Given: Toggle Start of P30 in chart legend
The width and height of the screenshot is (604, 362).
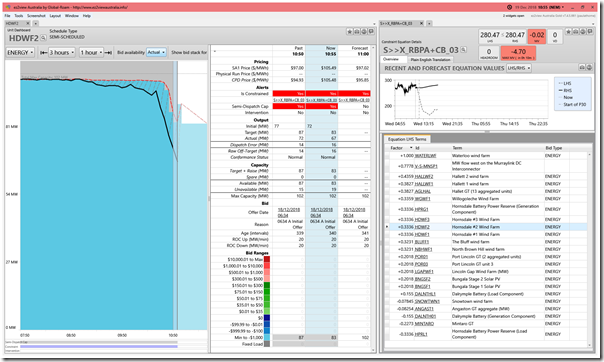Looking at the screenshot, I should tap(572, 104).
